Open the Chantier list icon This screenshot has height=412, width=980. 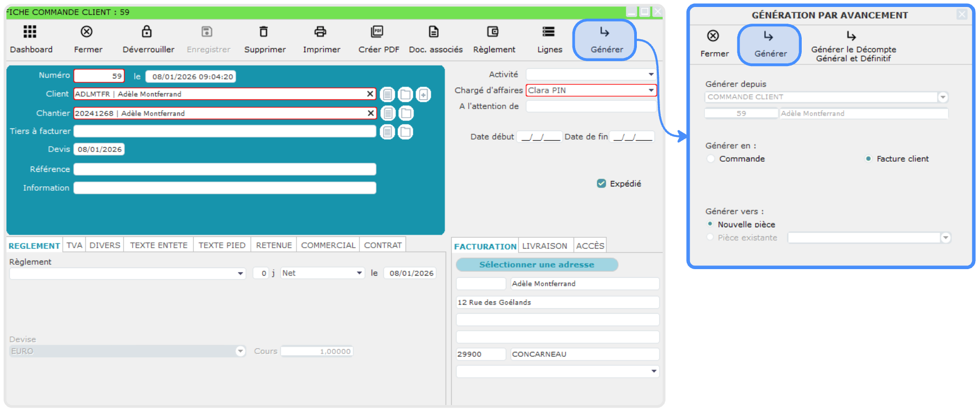(388, 113)
